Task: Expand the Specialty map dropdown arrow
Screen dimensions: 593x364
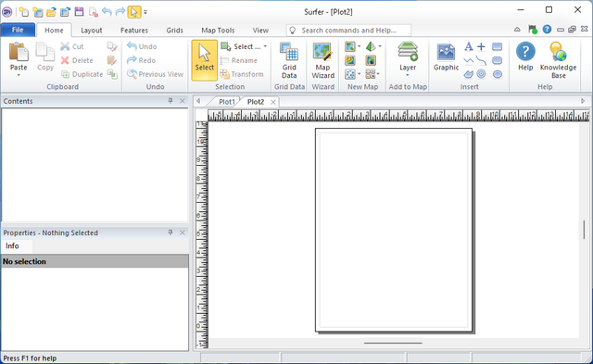Action: 379,74
